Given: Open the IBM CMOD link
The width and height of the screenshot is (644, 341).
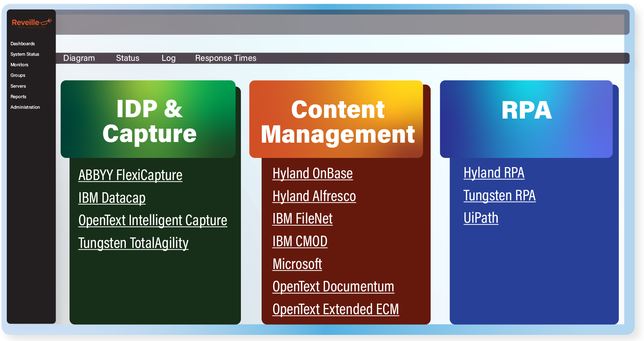Looking at the screenshot, I should (x=300, y=241).
